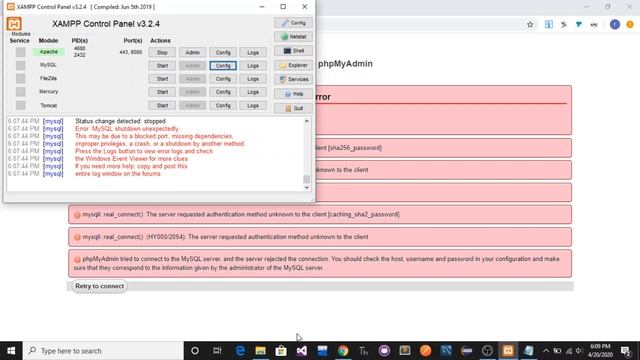Click Apache module label
640x360 pixels.
49,52
